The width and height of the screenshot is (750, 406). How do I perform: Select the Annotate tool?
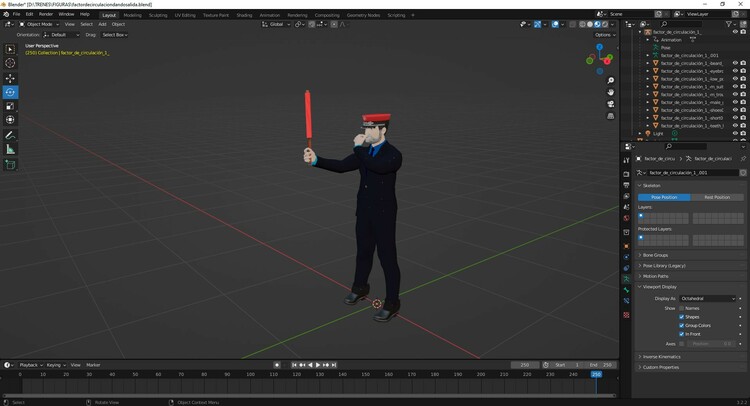pos(10,135)
